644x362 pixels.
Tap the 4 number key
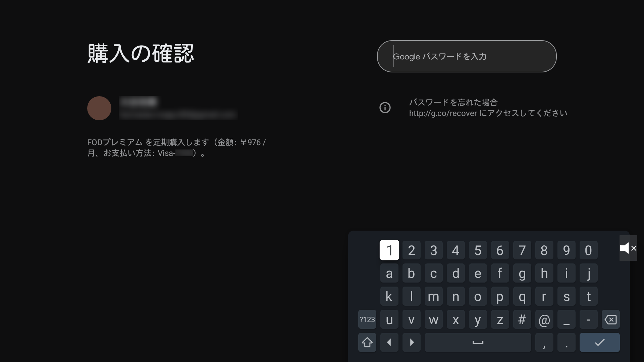tap(455, 250)
